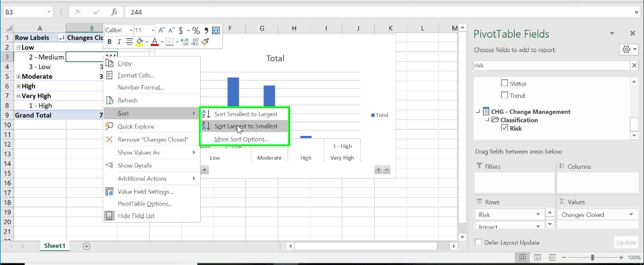Click Decrease Font Size in mini toolbar
Viewport: 644px width, 265px height.
click(x=171, y=31)
